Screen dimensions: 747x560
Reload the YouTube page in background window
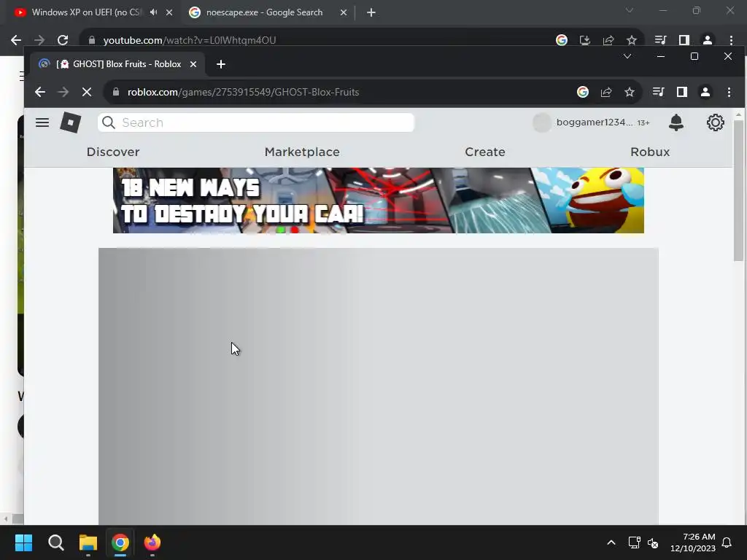point(63,40)
